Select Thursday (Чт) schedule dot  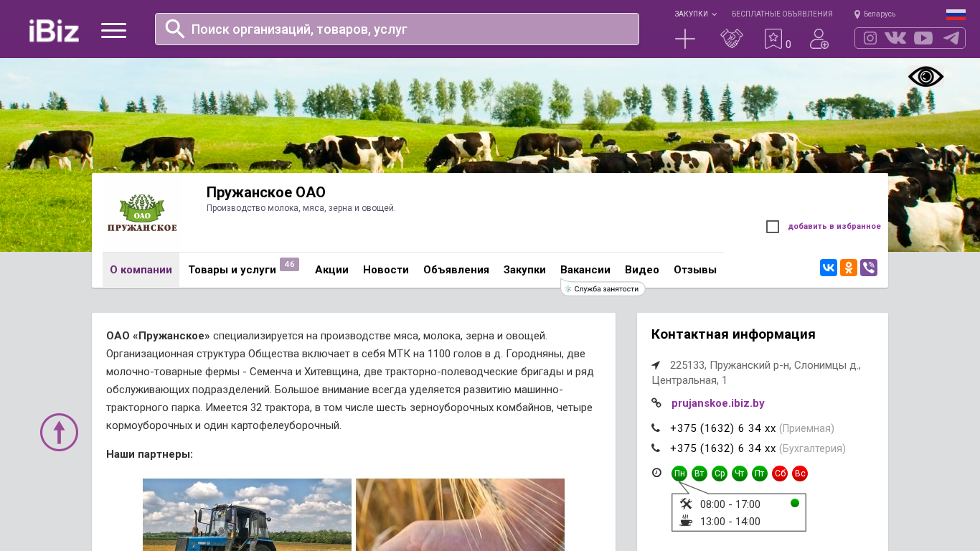(740, 474)
